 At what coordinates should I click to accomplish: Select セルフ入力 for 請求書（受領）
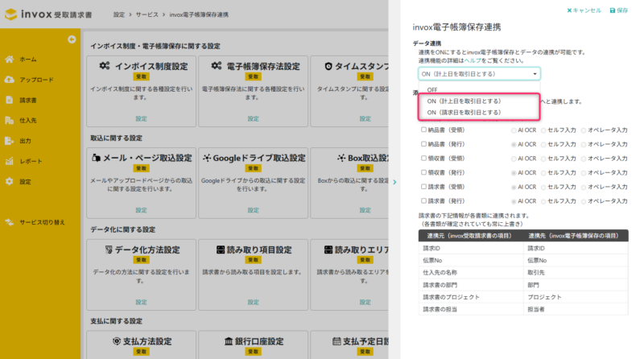point(543,187)
